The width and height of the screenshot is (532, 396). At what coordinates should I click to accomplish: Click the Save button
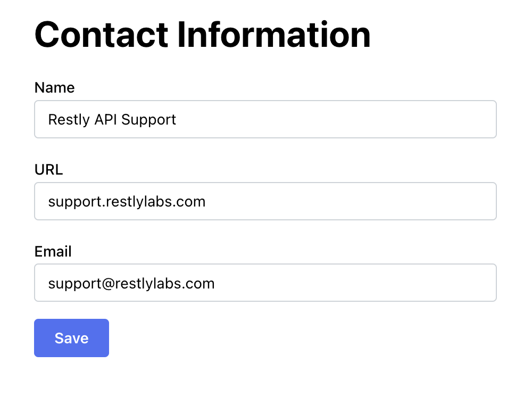pos(71,337)
